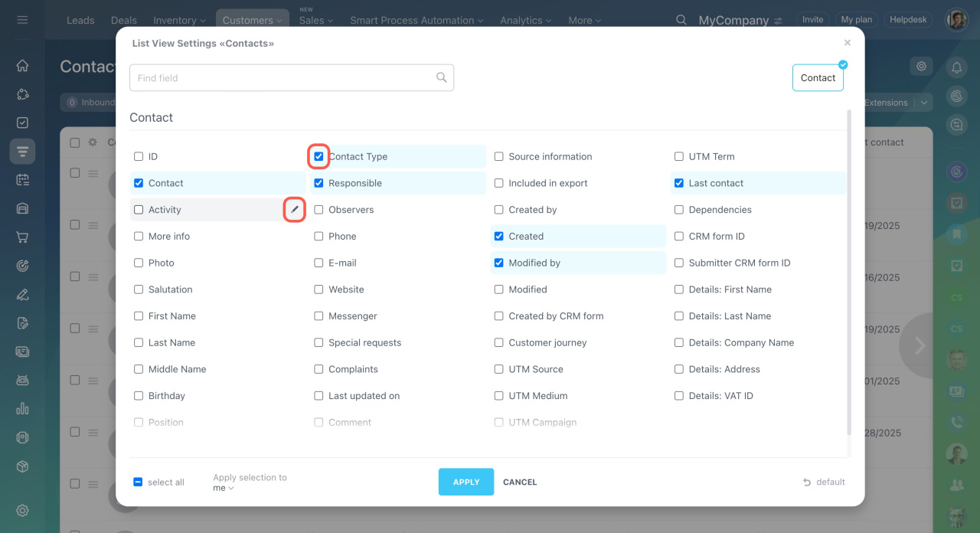
Task: Click the search icon beside MyCompany
Action: click(x=681, y=20)
